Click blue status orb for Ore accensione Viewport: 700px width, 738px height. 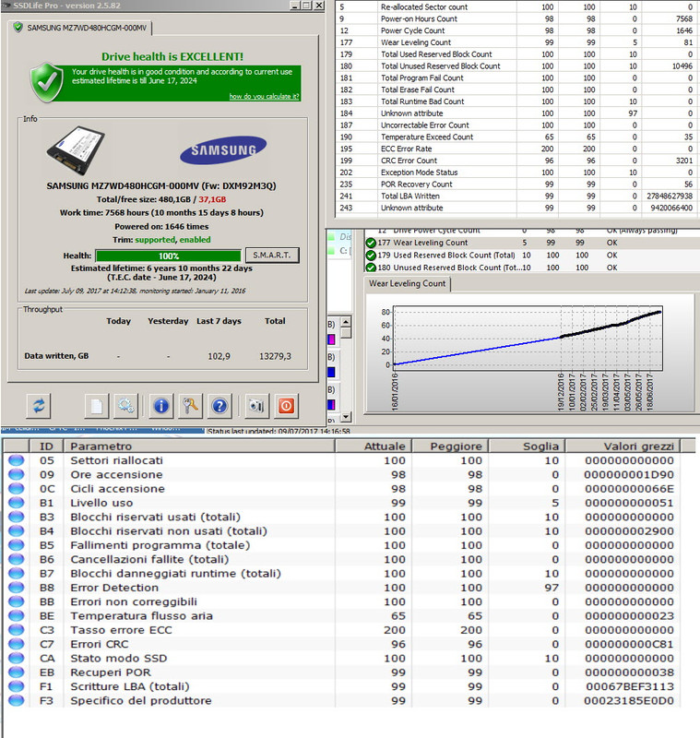(16, 474)
